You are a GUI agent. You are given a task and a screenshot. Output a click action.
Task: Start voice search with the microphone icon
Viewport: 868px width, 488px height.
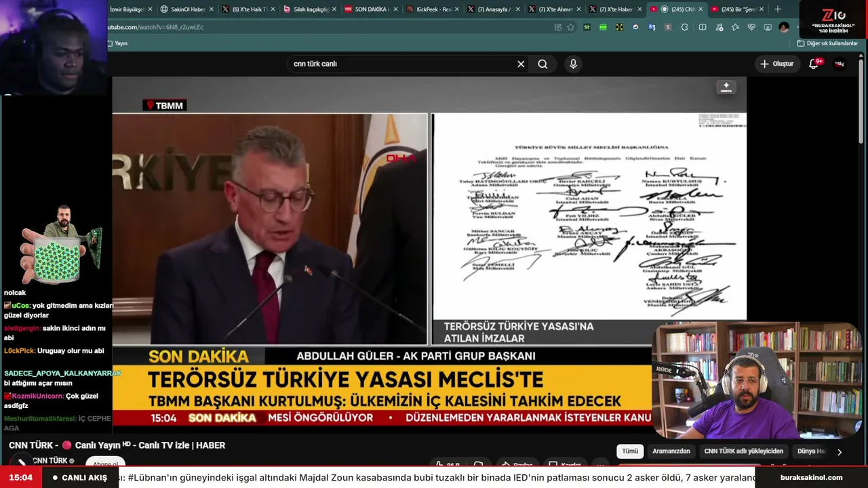point(573,64)
